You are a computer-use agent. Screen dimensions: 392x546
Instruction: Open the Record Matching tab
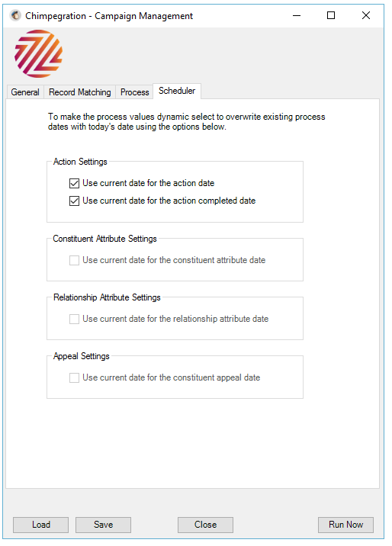pyautogui.click(x=80, y=92)
